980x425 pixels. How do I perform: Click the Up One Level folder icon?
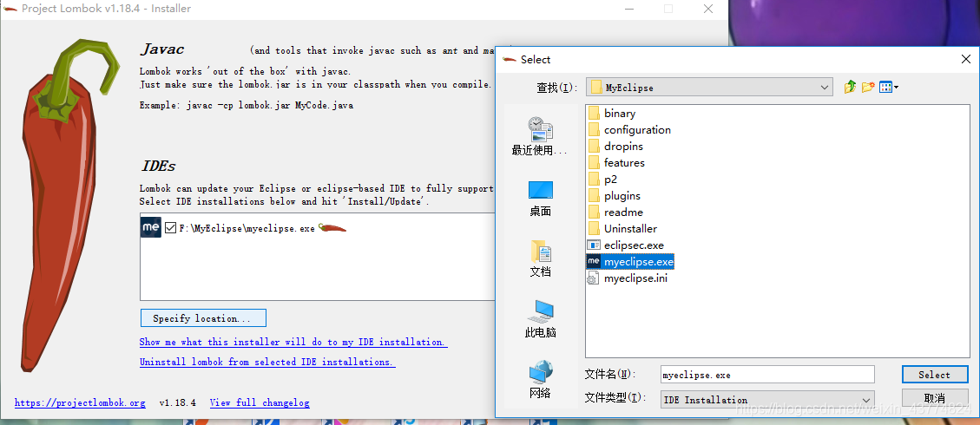[x=850, y=88]
